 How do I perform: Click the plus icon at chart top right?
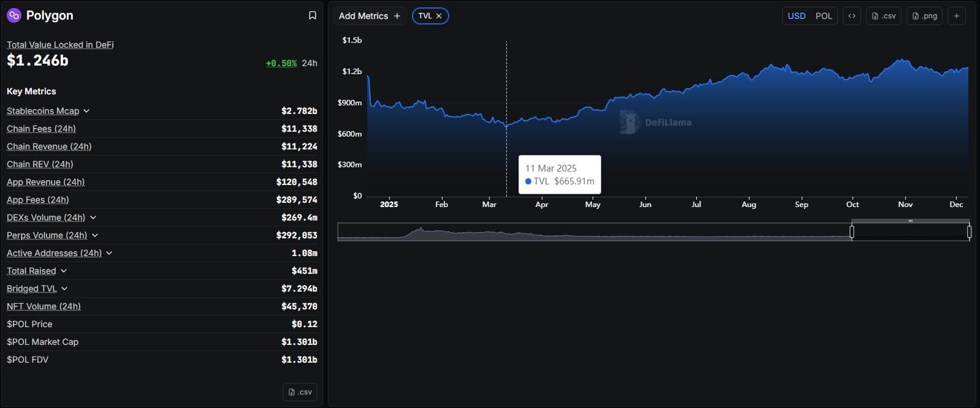pyautogui.click(x=956, y=16)
